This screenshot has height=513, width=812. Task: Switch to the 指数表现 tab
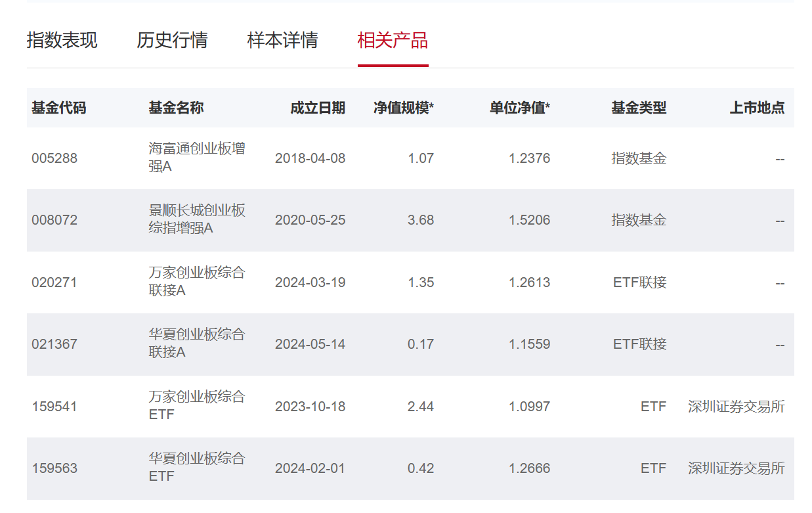coord(62,40)
